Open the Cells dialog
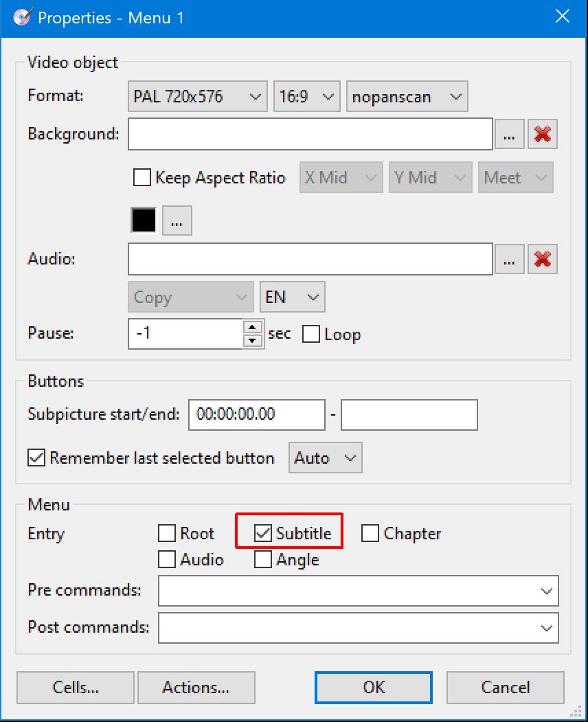Screen dimensions: 588x722 [x=76, y=687]
